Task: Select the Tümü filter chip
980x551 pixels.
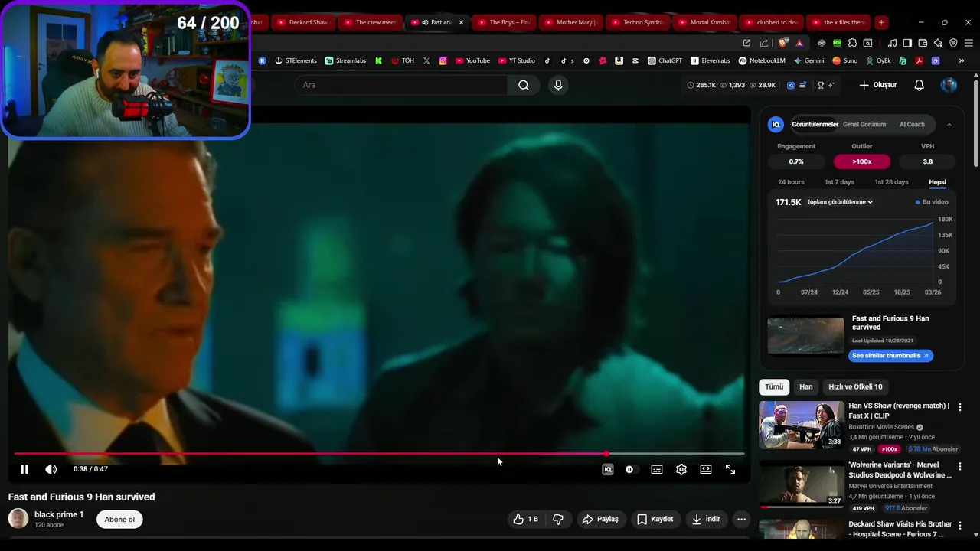Action: tap(774, 386)
